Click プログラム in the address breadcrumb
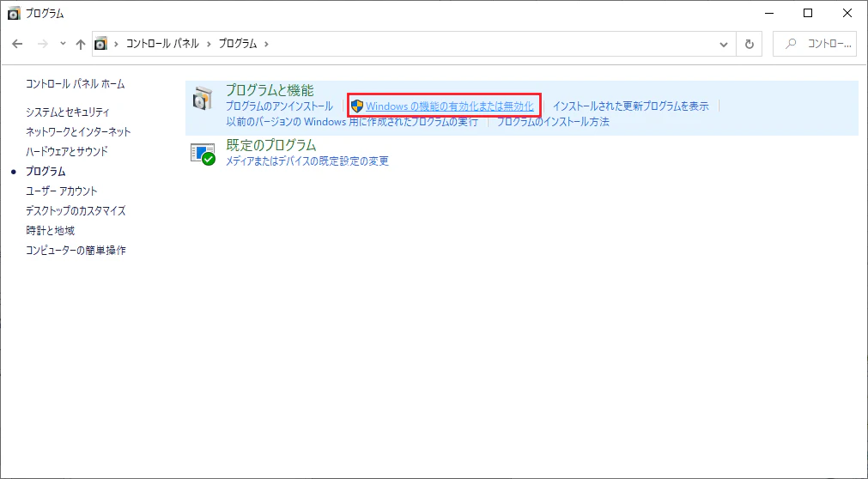Image resolution: width=868 pixels, height=479 pixels. 238,44
